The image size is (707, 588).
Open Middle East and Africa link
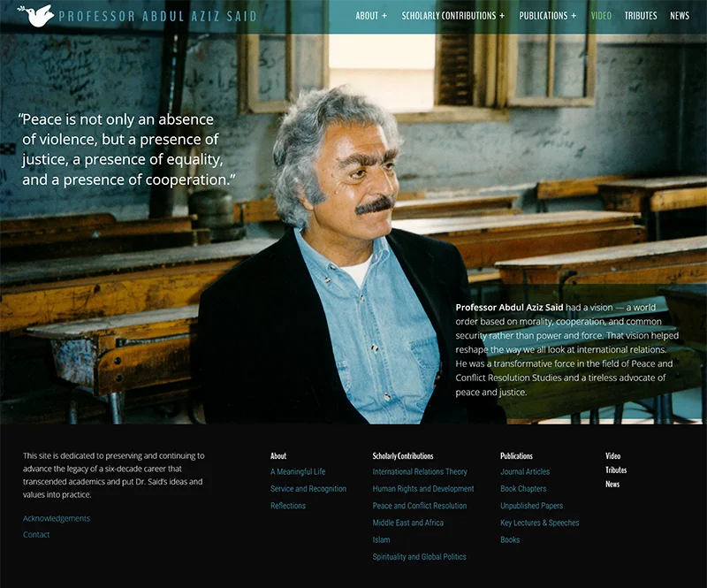408,523
